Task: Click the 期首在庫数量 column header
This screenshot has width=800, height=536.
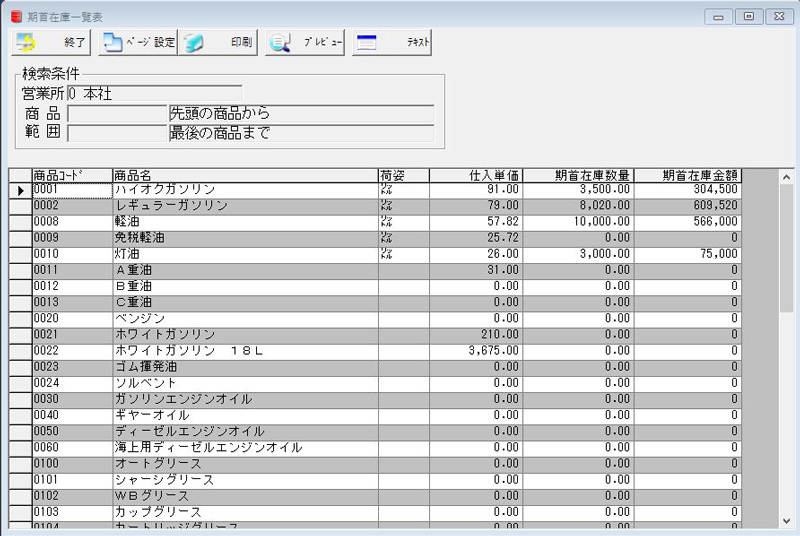Action: tap(577, 175)
